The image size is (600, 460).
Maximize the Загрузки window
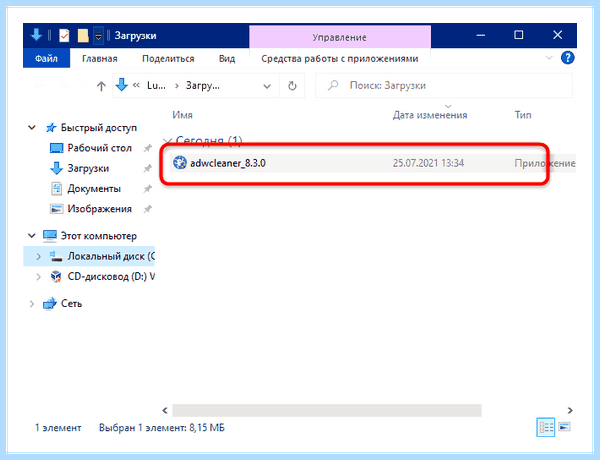[518, 35]
